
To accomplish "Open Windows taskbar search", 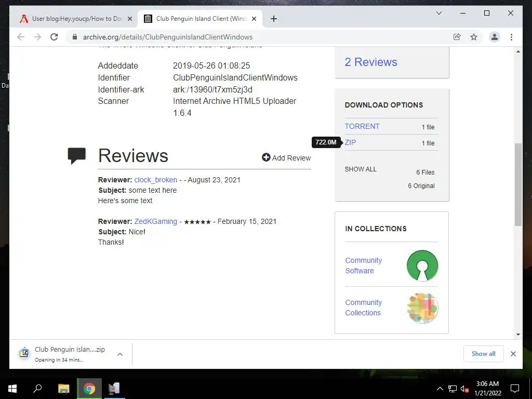I will tap(37, 389).
